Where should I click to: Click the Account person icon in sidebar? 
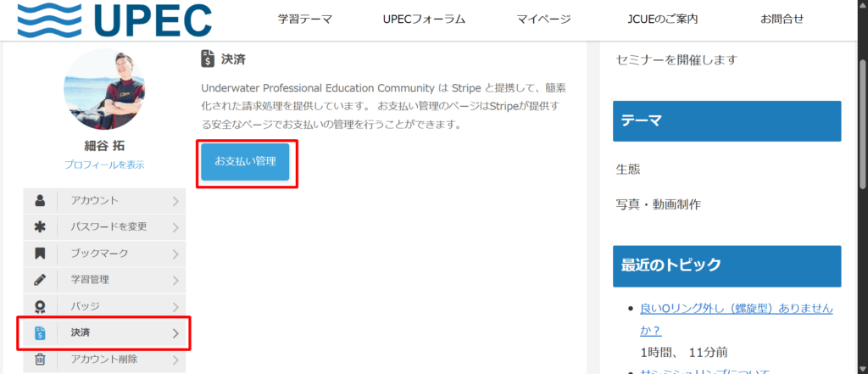click(40, 201)
